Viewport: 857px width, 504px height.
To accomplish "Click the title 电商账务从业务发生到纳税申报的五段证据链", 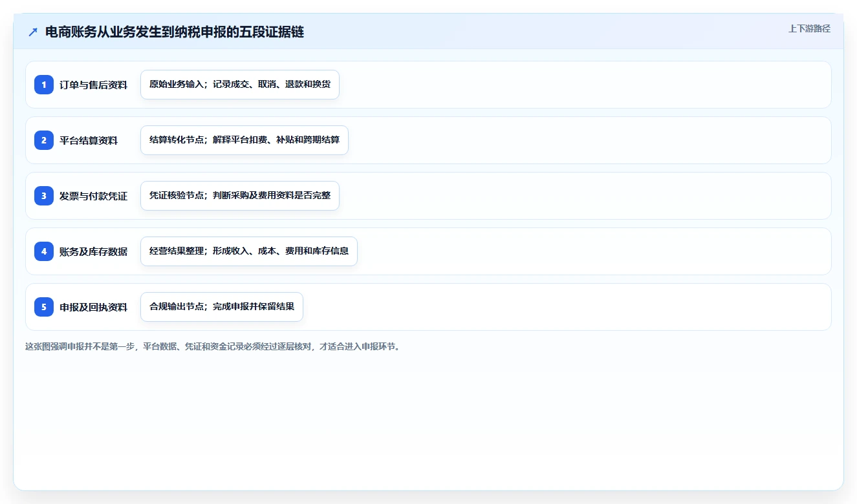I will (175, 32).
